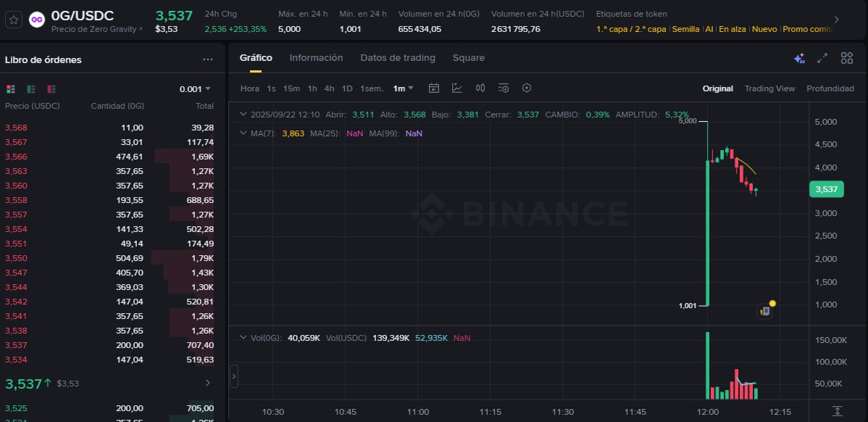Select 1sem. weekly interval

(x=372, y=88)
